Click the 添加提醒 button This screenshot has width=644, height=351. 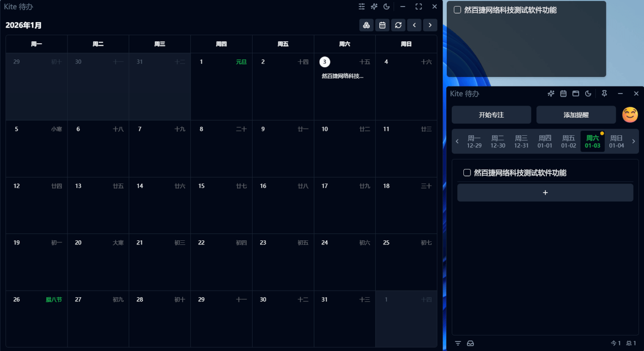[x=576, y=115]
